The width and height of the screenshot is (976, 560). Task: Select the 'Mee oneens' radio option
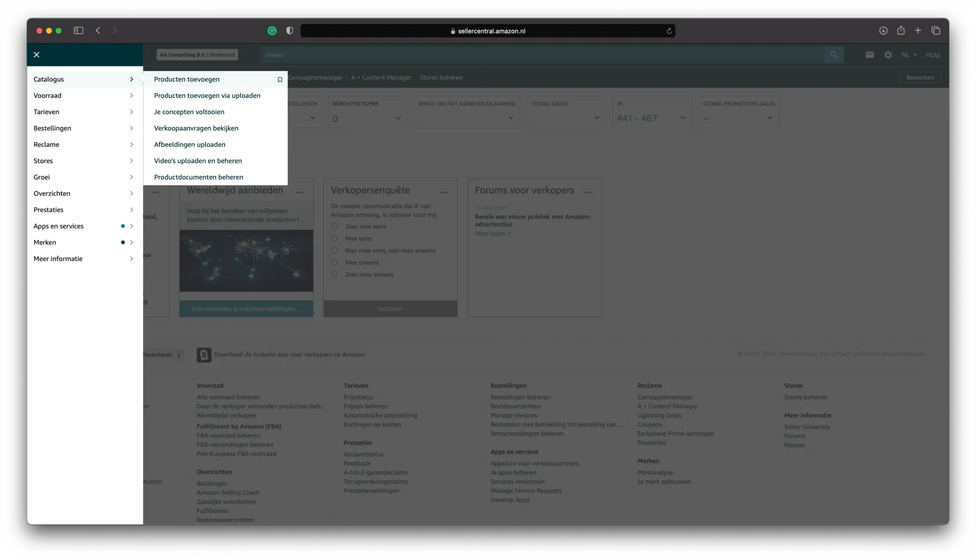click(334, 262)
